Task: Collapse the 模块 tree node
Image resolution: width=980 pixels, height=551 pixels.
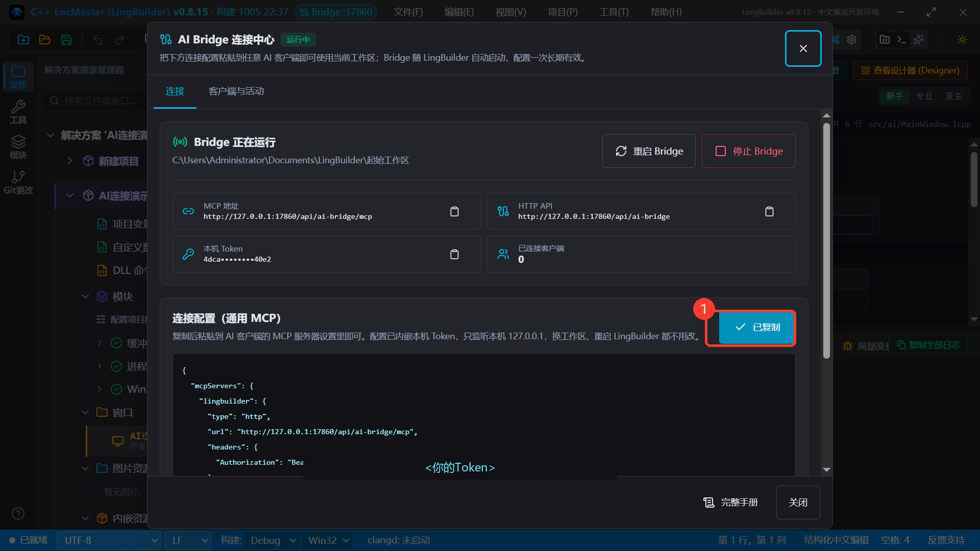Action: click(x=85, y=296)
